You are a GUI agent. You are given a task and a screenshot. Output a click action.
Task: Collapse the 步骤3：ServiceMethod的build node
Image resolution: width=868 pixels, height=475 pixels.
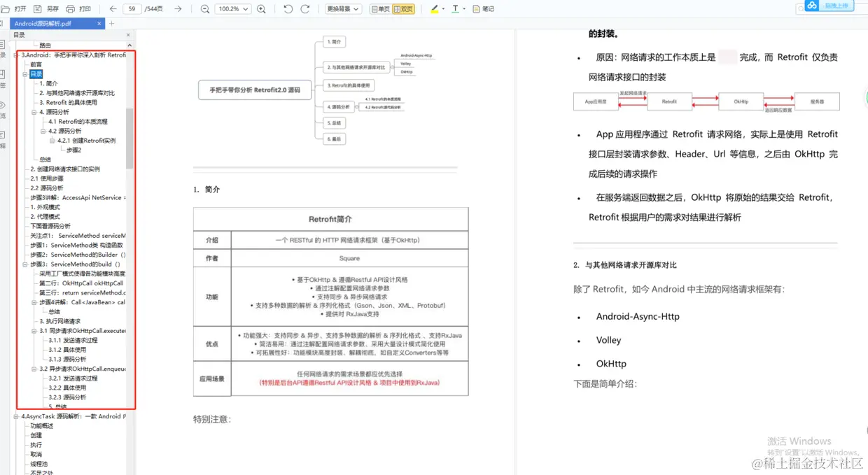[25, 264]
